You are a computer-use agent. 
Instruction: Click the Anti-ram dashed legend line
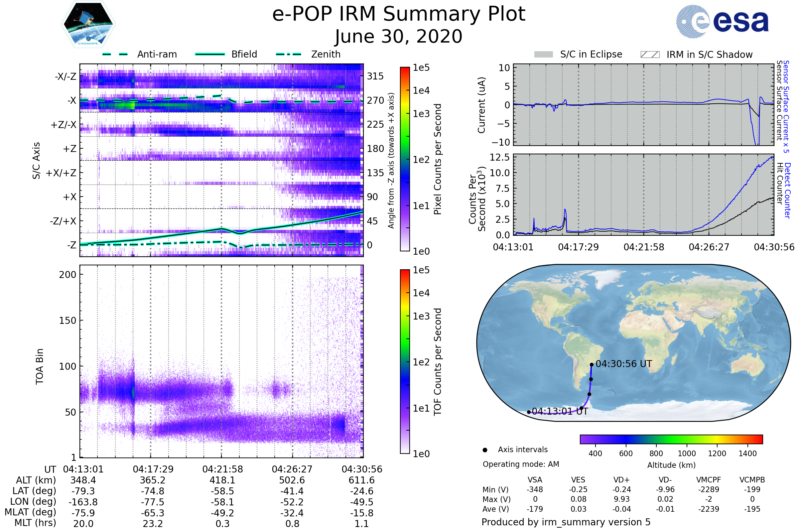click(115, 54)
